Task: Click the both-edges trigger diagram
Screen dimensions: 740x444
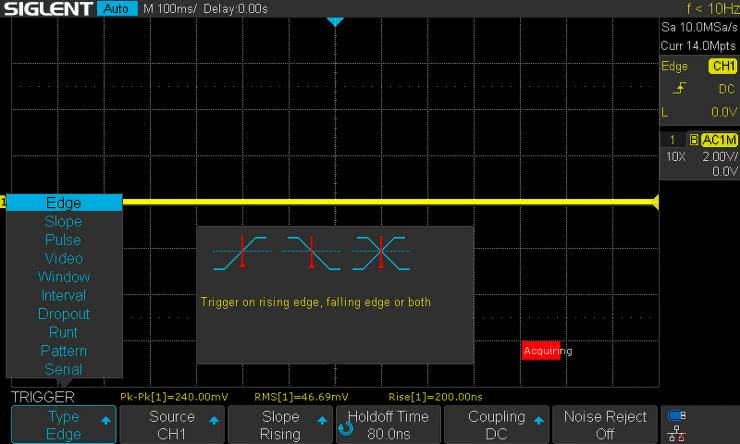Action: click(381, 252)
